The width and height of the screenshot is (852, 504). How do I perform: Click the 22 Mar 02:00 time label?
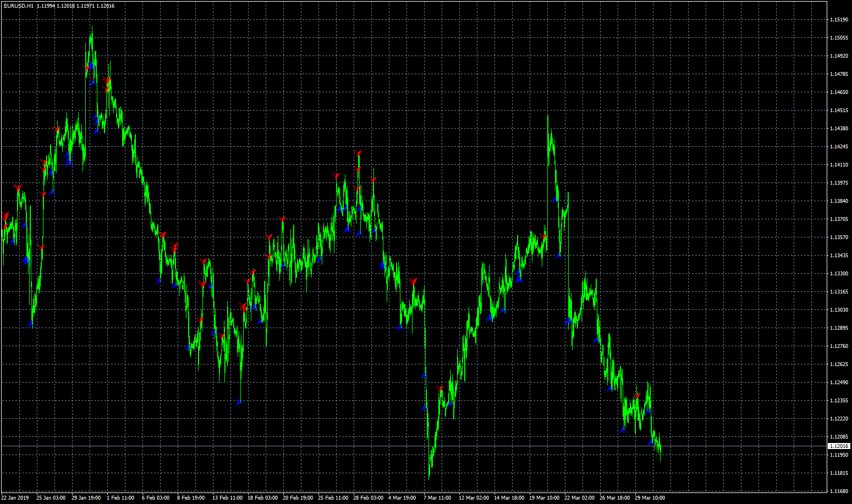[x=579, y=498]
